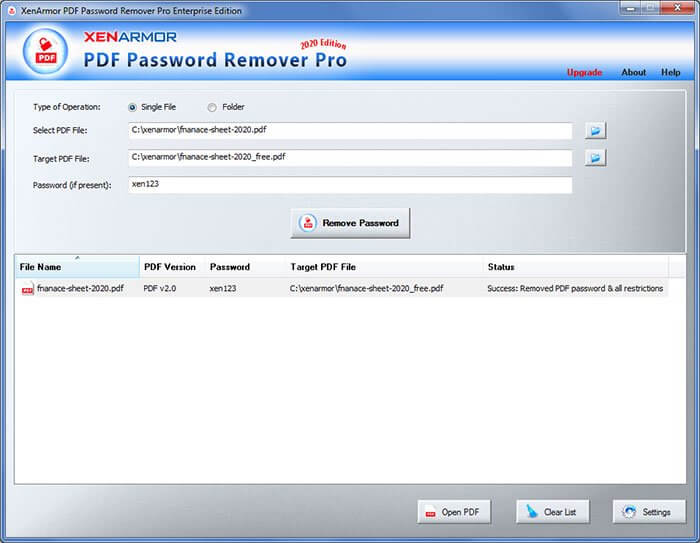Click the PDF icon beside fnanace-sheet-2020.pdf
Viewport: 700px width, 543px height.
(28, 289)
